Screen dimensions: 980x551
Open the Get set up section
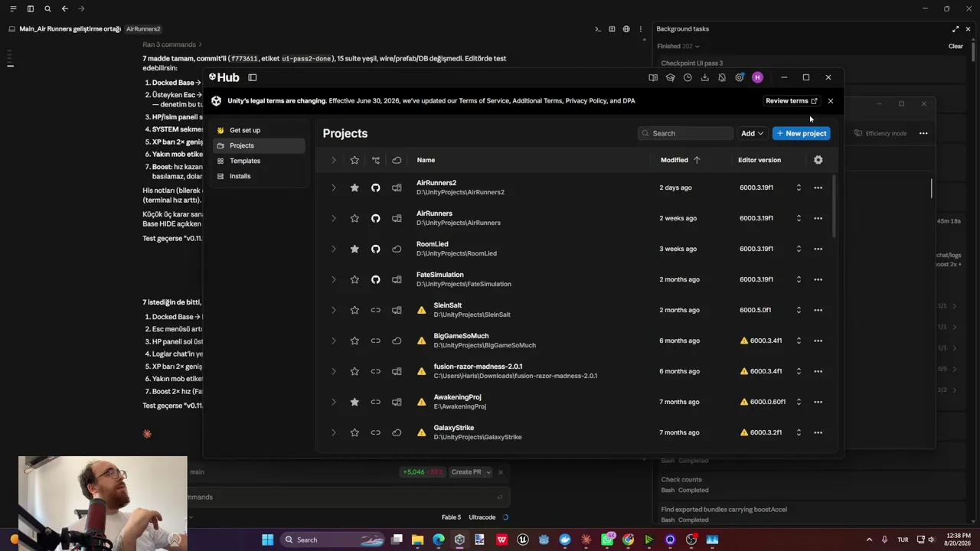pos(259,130)
